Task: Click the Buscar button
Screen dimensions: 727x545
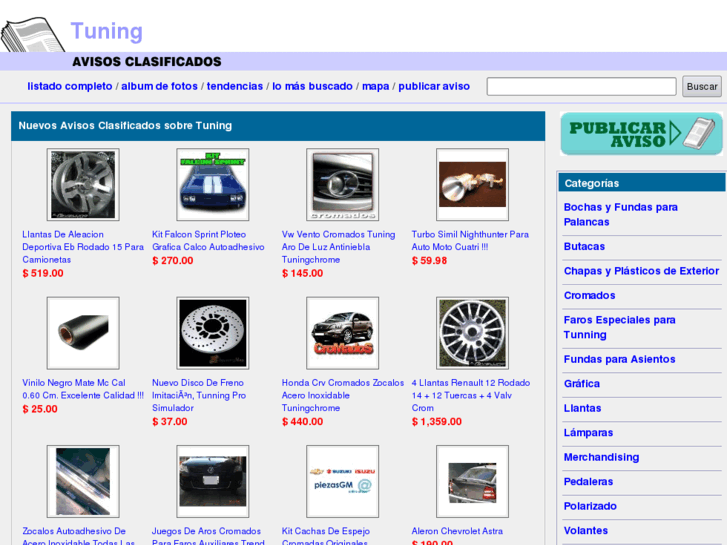Action: (x=701, y=86)
